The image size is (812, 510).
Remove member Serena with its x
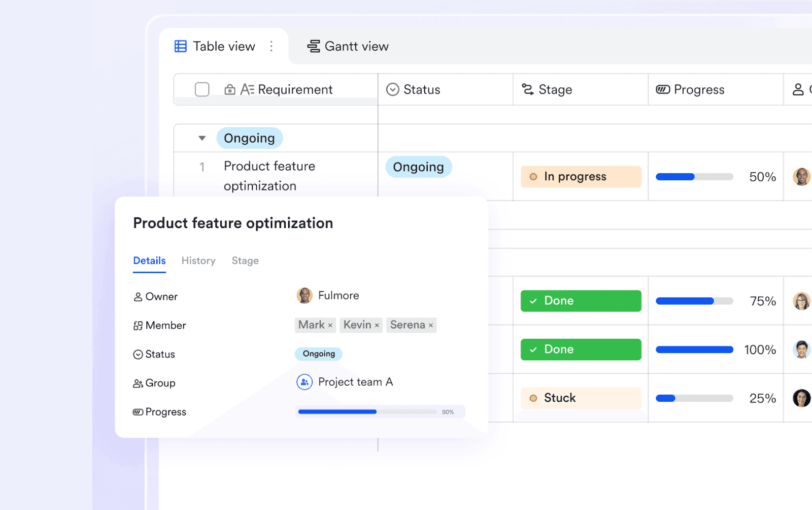430,325
